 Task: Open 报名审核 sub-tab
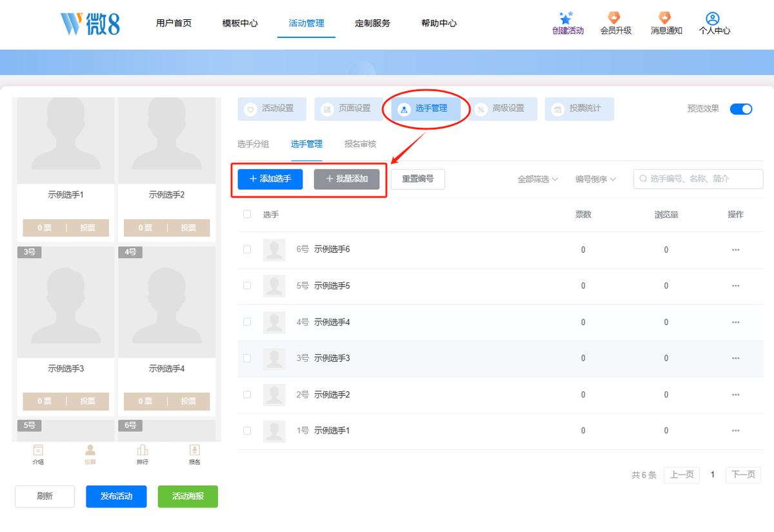point(360,144)
